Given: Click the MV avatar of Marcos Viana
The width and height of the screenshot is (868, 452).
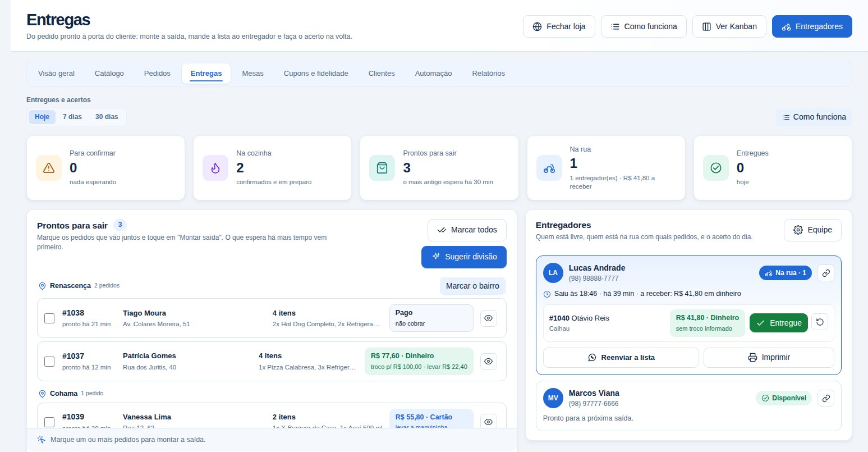Looking at the screenshot, I should point(553,398).
